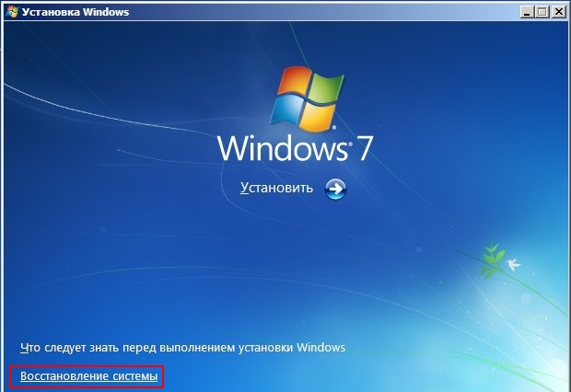Screen dimensions: 571x392
Task: Maximize the Установка Windows window
Action: [x=542, y=12]
